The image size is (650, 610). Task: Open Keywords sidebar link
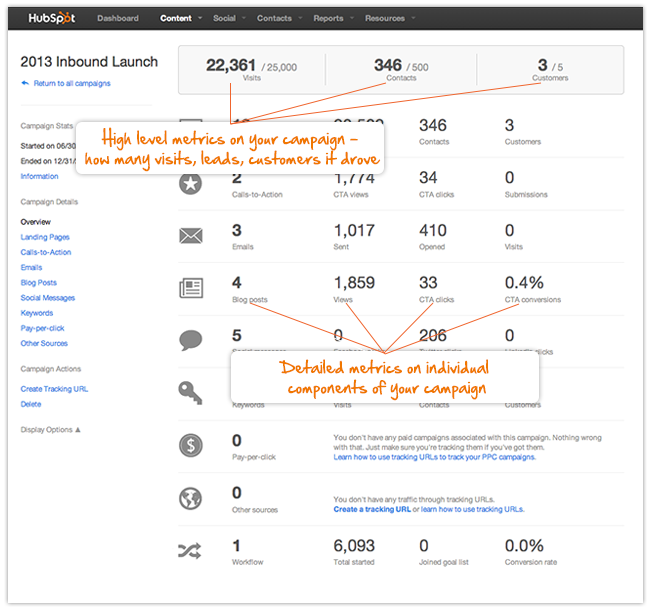click(36, 313)
